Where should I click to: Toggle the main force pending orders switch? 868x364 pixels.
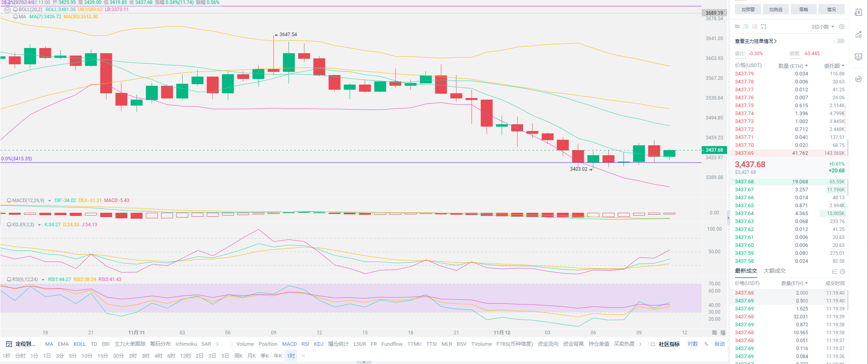[x=839, y=41]
